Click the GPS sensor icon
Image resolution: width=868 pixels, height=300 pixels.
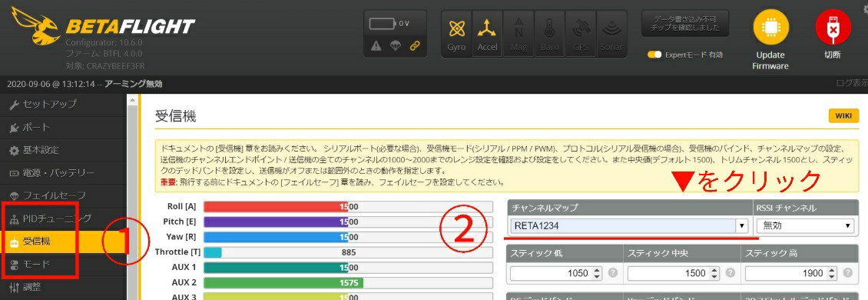point(581,33)
